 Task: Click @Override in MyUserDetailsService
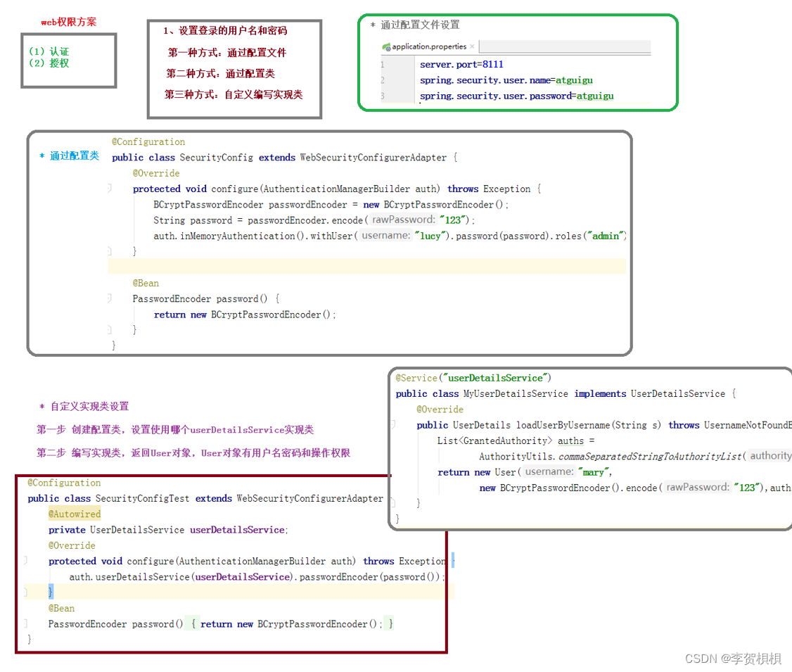[x=440, y=410]
